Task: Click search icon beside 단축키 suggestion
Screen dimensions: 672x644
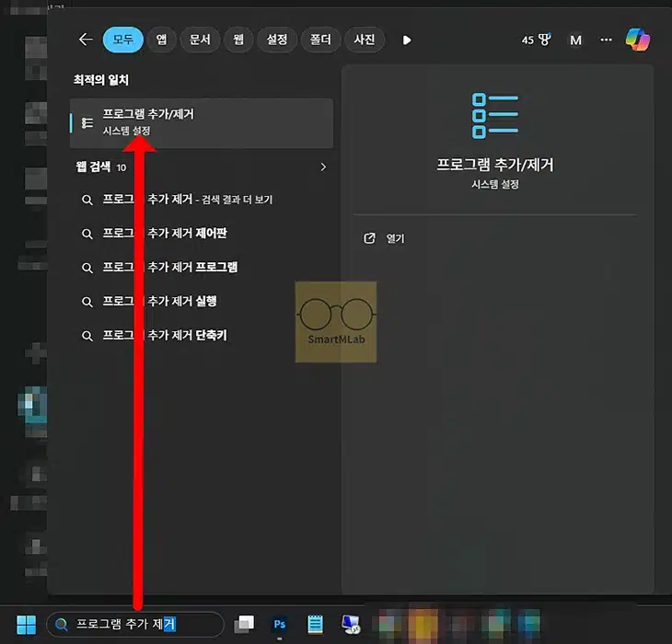Action: point(87,336)
